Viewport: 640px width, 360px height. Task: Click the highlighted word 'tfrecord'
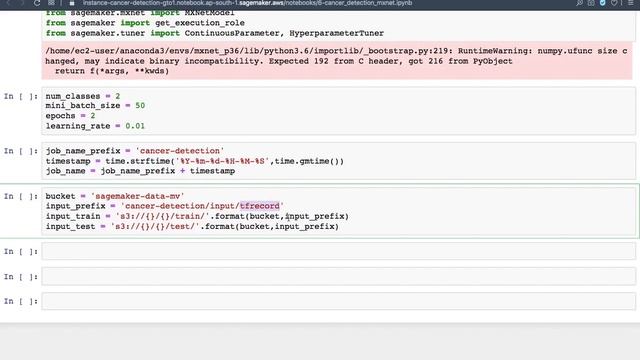point(260,206)
